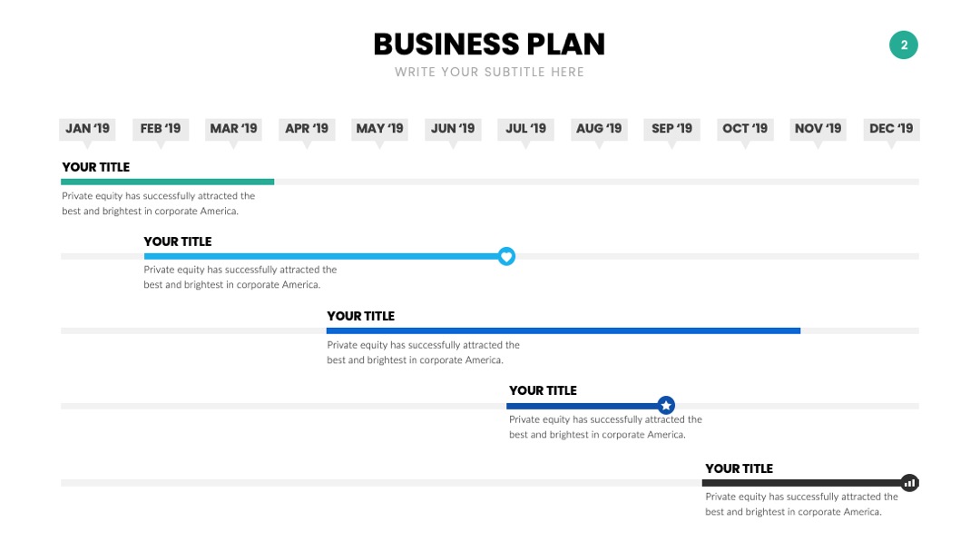980x552 pixels.
Task: Click description text under the light blue bar
Action: click(240, 277)
